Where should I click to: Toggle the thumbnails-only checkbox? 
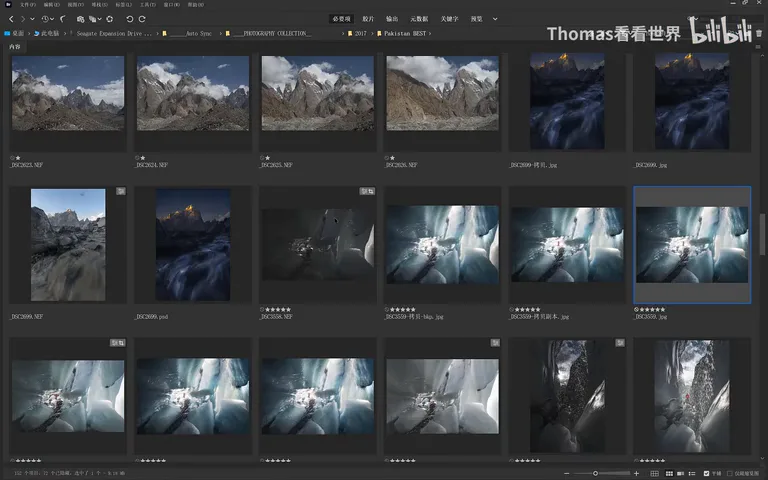click(x=730, y=473)
